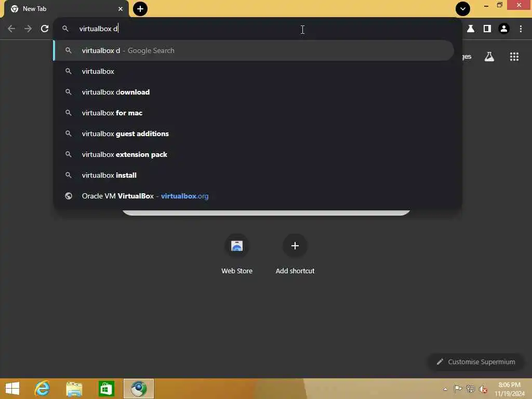Click the address bar search magnifier icon

[x=65, y=29]
